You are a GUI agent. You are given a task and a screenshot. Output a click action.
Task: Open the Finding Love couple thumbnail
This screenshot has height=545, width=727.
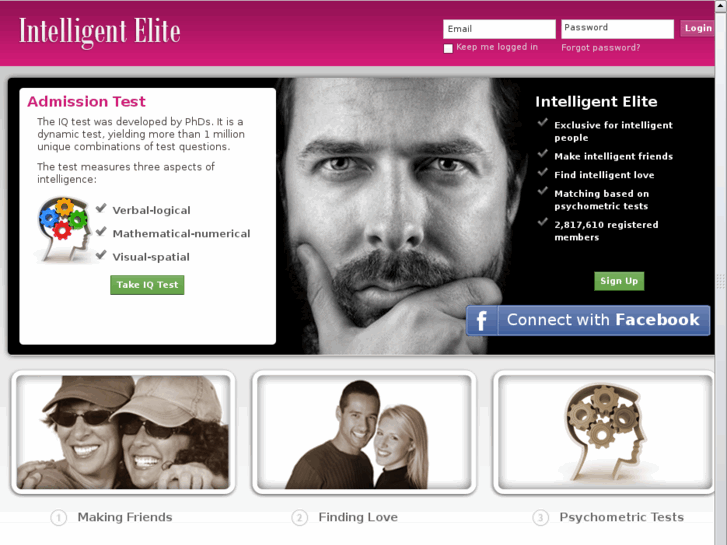click(364, 432)
